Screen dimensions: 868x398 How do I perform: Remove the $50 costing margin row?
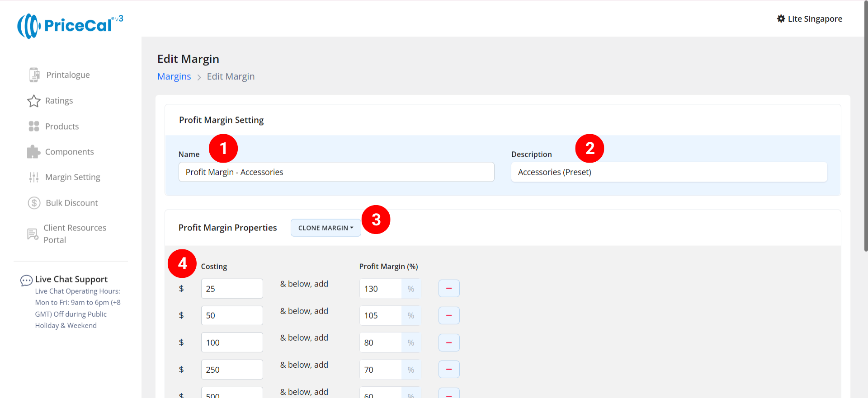(449, 315)
